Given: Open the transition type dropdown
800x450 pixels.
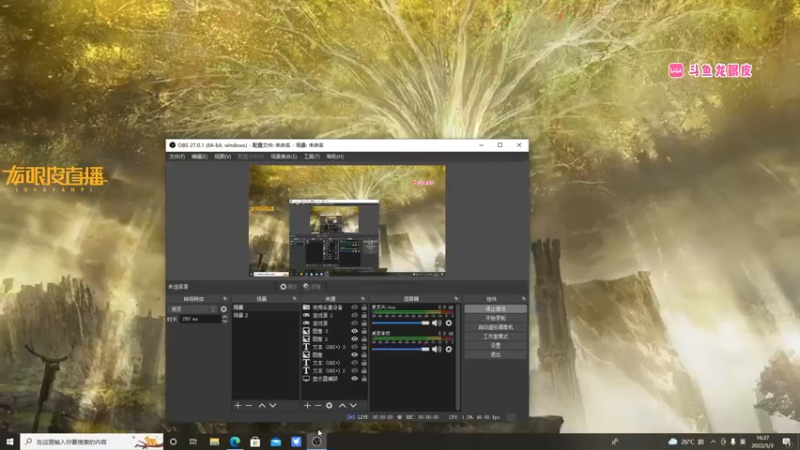Looking at the screenshot, I should (193, 309).
